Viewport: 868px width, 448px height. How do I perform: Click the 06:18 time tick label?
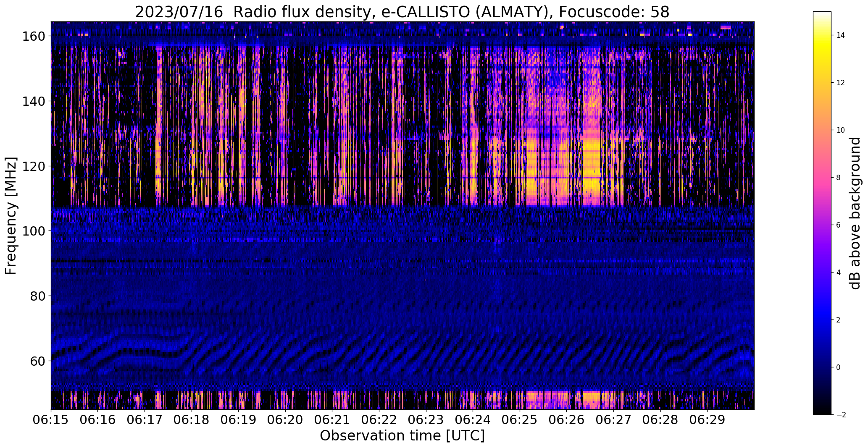click(192, 420)
